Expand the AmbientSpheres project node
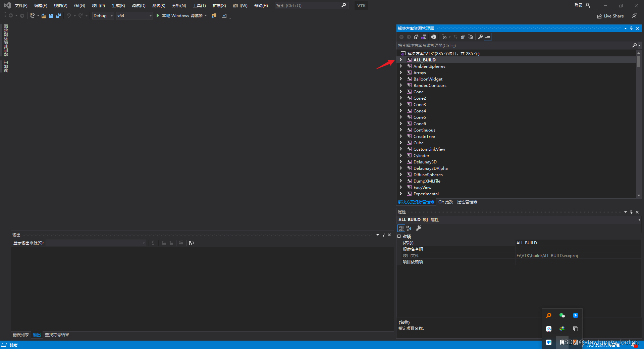Image resolution: width=644 pixels, height=349 pixels. [401, 66]
